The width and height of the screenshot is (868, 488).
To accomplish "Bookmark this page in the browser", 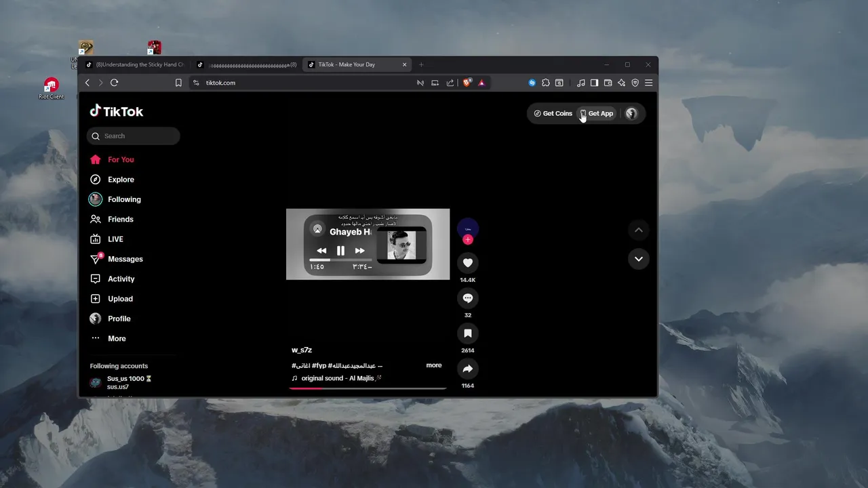I will point(178,83).
